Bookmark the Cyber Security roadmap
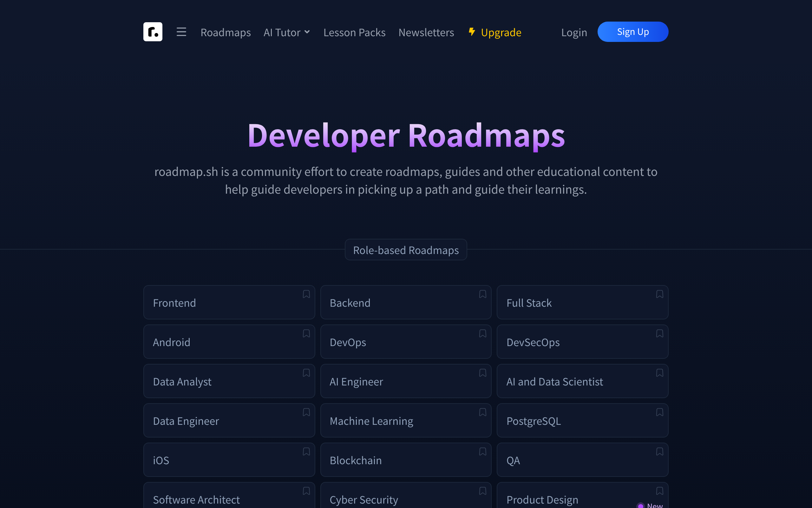 click(x=482, y=491)
